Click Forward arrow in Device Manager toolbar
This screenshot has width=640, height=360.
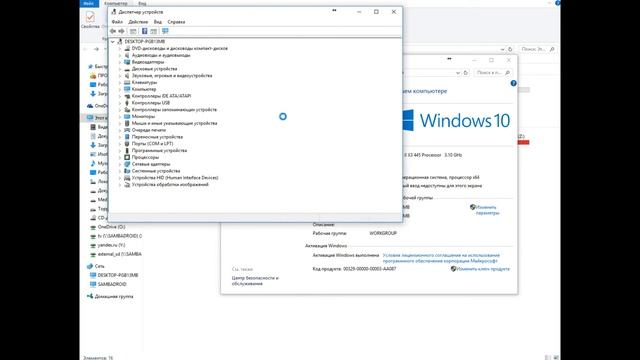121,31
